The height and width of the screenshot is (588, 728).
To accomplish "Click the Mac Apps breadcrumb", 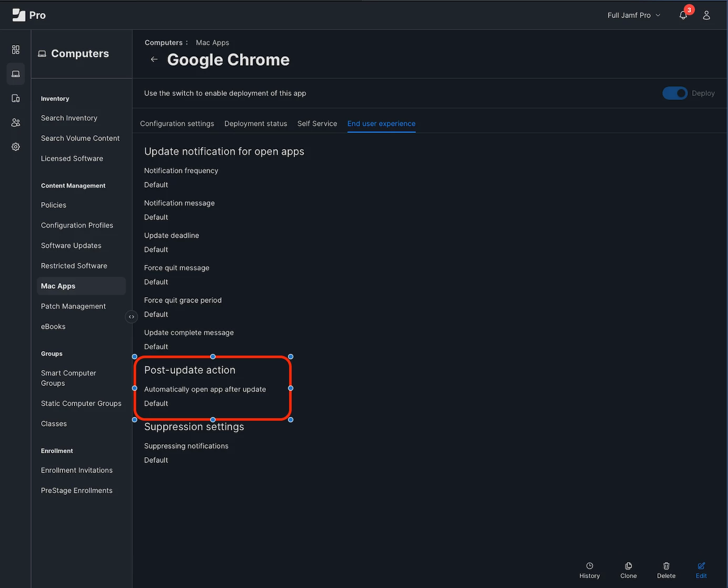I will (212, 43).
